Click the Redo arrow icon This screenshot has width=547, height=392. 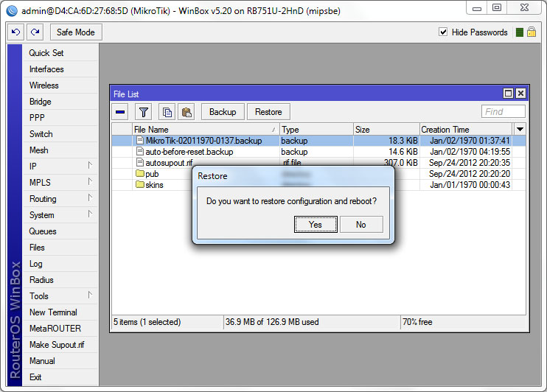pos(35,32)
